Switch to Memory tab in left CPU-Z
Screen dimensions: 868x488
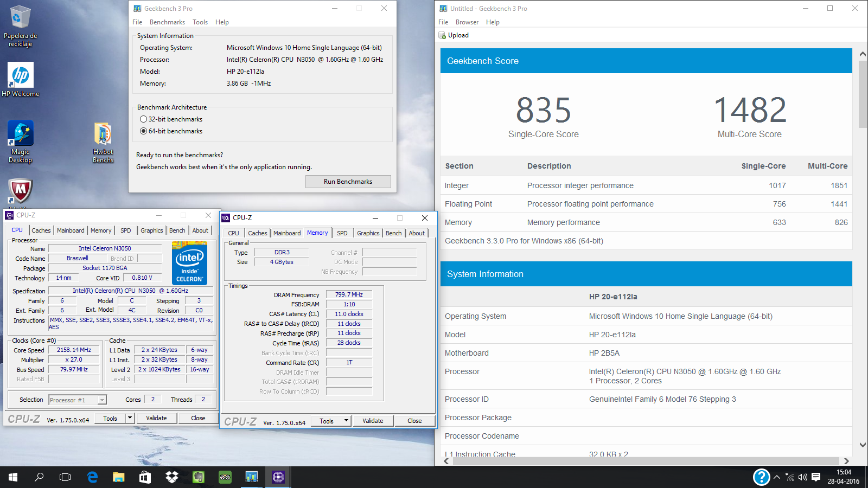pos(101,230)
